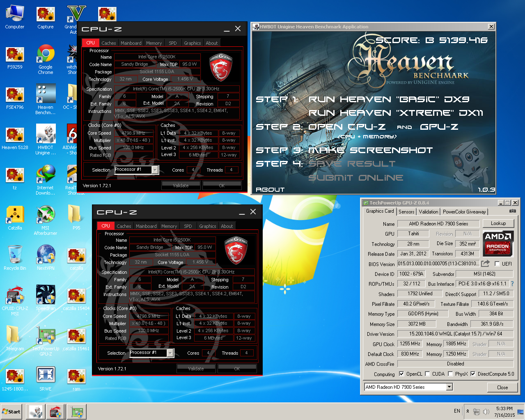The width and height of the screenshot is (525, 420).
Task: Toggle the CUDA checkbox in GPU-Z
Action: tap(427, 374)
